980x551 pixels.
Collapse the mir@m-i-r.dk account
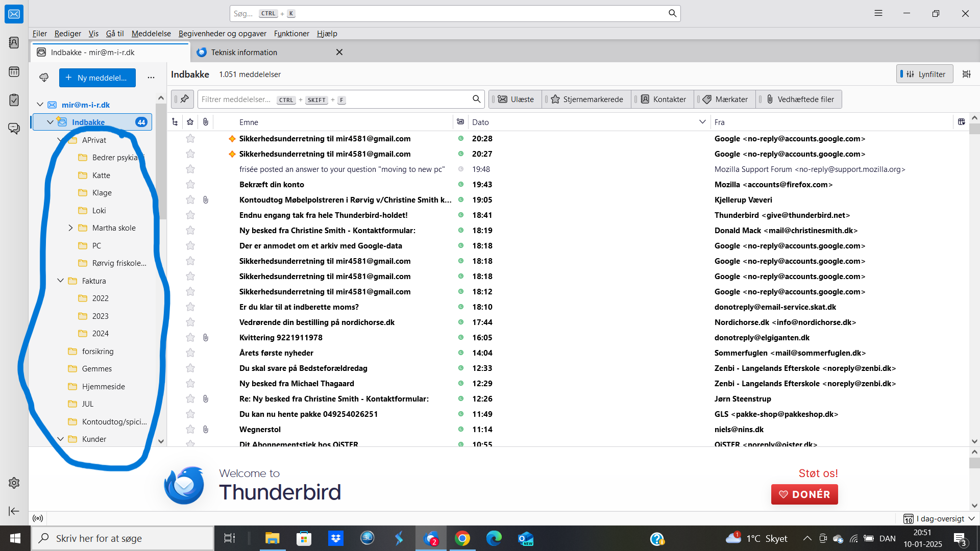pyautogui.click(x=40, y=105)
